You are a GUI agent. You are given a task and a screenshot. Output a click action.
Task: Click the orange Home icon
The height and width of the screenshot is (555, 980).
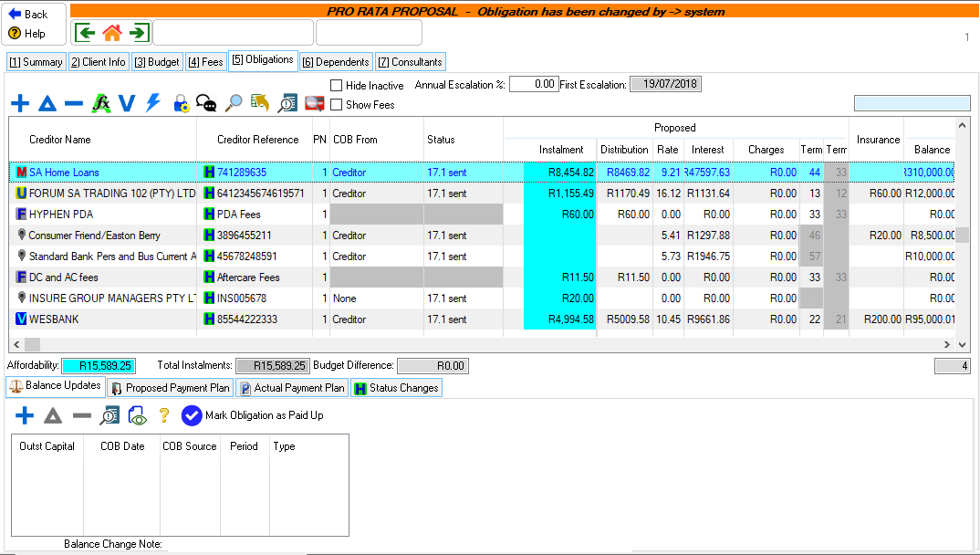[112, 33]
